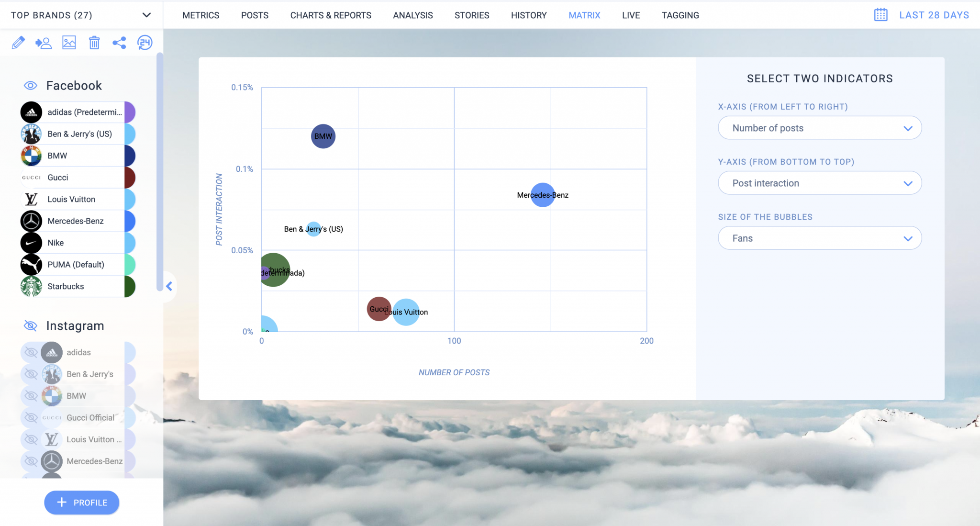Show the adidas Instagram profile
Viewport: 980px width, 526px height.
pyautogui.click(x=31, y=352)
